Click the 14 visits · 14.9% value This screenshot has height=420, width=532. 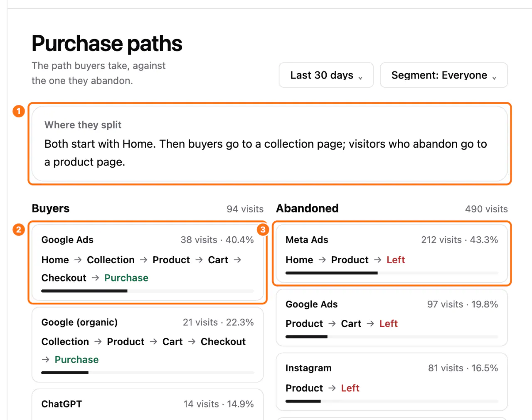(x=219, y=404)
